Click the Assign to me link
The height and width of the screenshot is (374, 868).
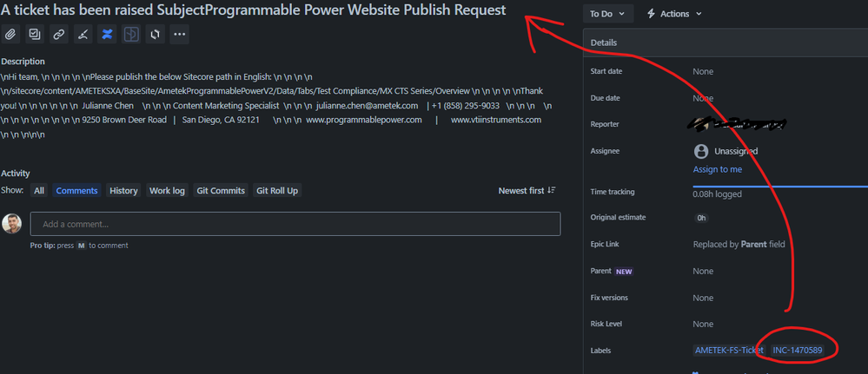pos(718,169)
